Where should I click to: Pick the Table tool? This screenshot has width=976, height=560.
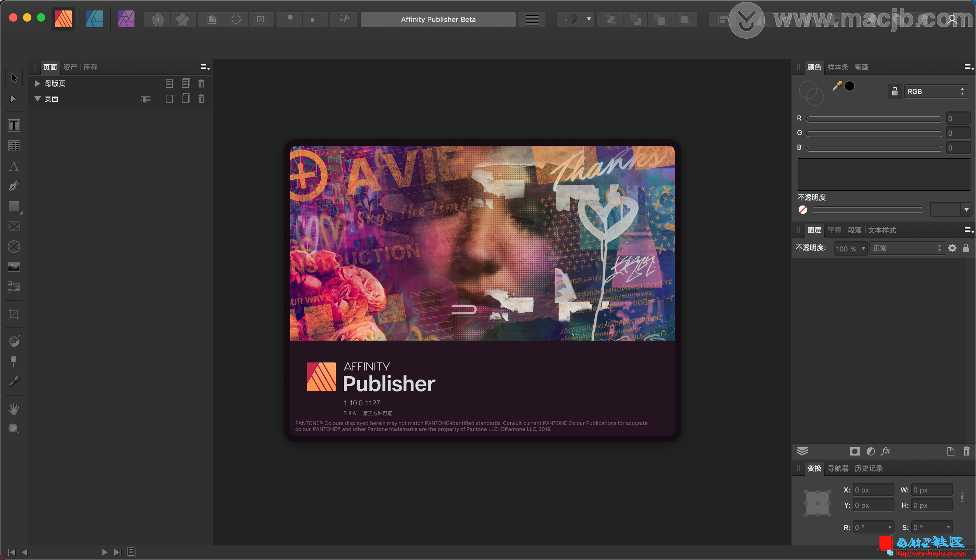pyautogui.click(x=14, y=146)
